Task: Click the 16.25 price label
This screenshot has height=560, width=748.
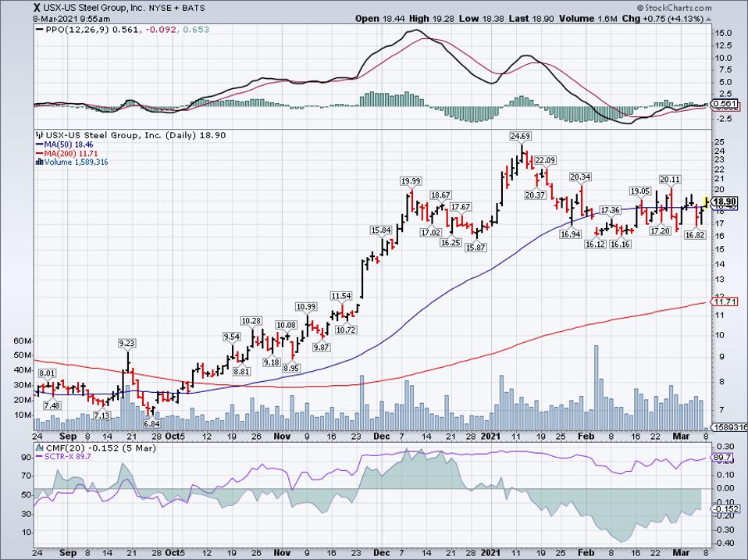Action: click(x=451, y=243)
